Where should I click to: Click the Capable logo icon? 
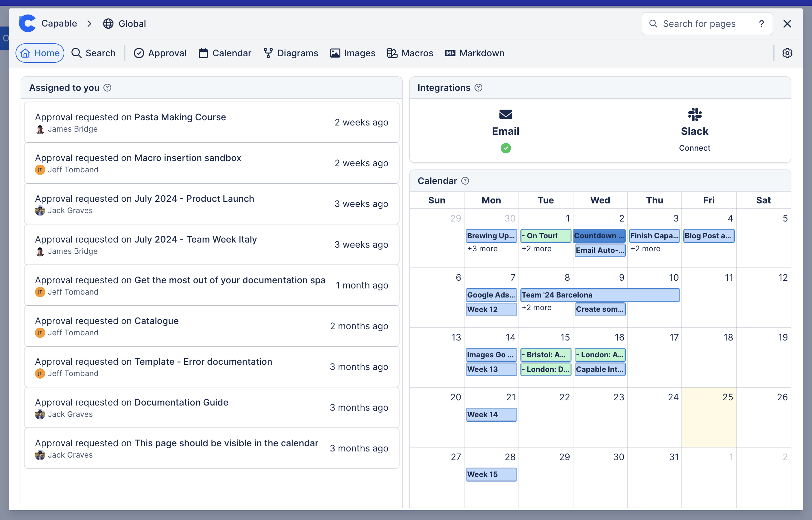coord(27,23)
